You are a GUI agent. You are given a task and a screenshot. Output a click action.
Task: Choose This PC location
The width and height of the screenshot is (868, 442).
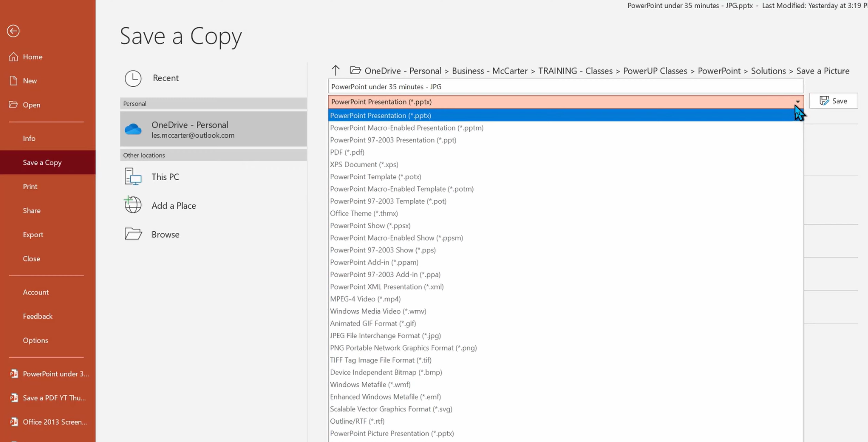[x=213, y=176]
